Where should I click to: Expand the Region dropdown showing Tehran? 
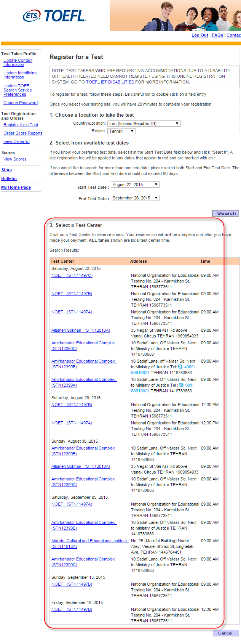click(121, 131)
